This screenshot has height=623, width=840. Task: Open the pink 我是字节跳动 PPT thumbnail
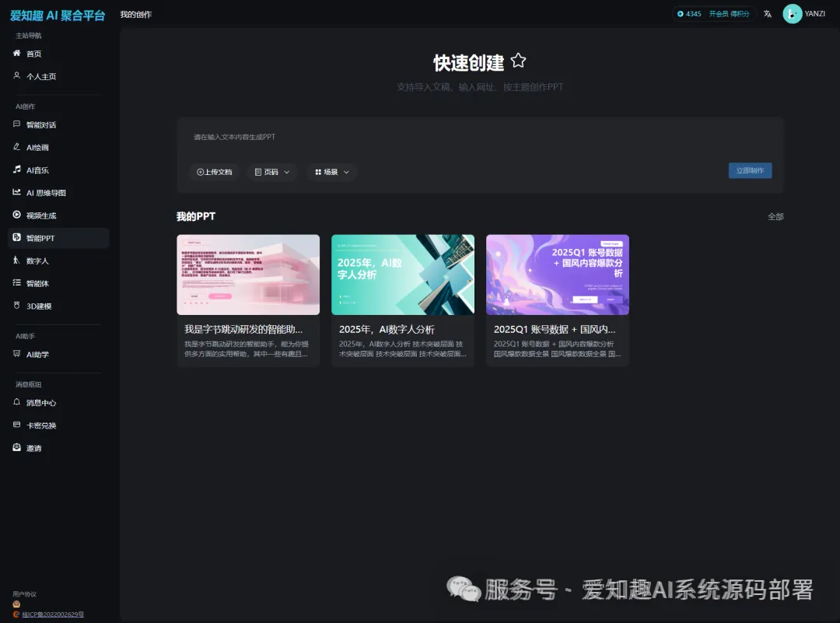(x=248, y=275)
